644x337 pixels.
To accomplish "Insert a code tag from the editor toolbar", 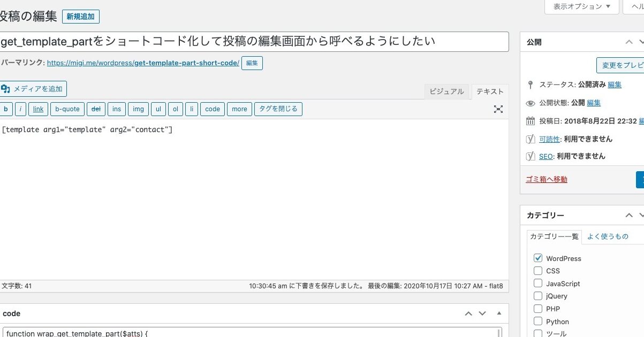I will [x=212, y=109].
